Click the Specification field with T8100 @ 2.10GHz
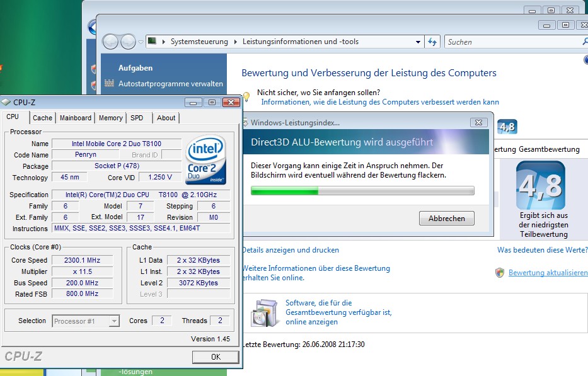The height and width of the screenshot is (376, 588). point(141,195)
